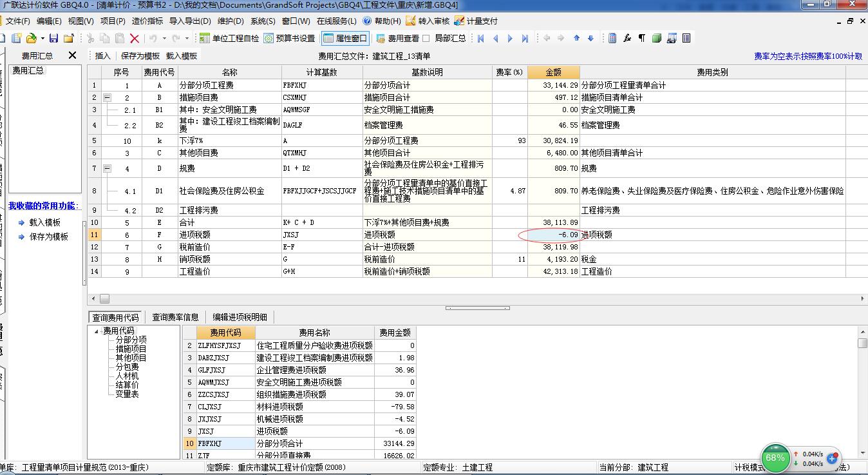Click 保存为模板 link in 常用功能

point(49,237)
